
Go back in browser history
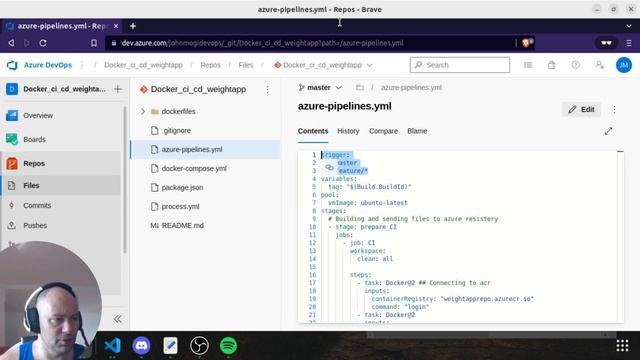pos(11,43)
